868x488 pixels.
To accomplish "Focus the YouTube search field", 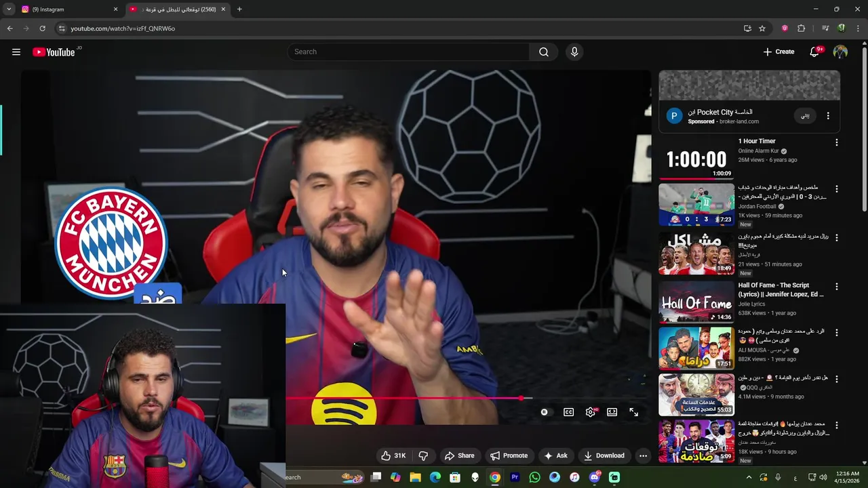I will [409, 52].
